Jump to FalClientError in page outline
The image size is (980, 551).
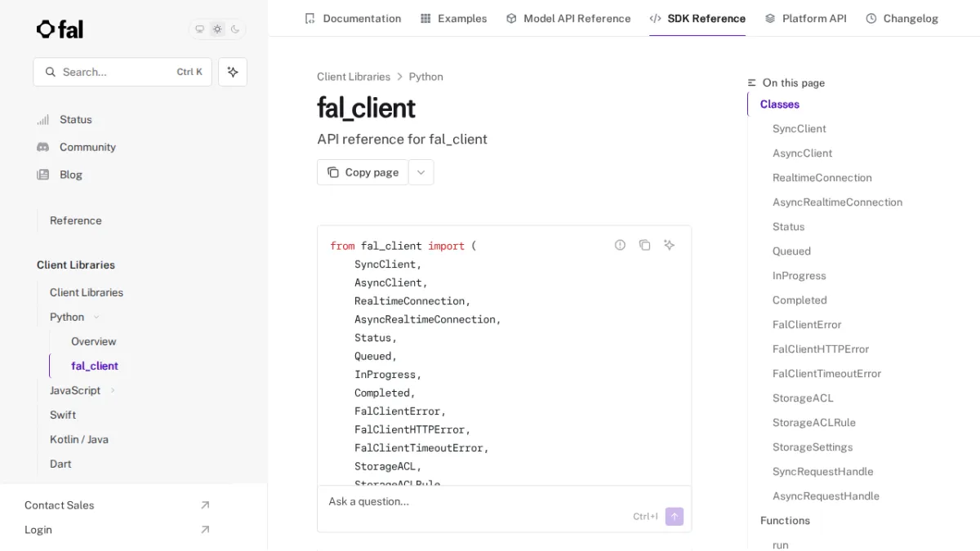click(807, 325)
